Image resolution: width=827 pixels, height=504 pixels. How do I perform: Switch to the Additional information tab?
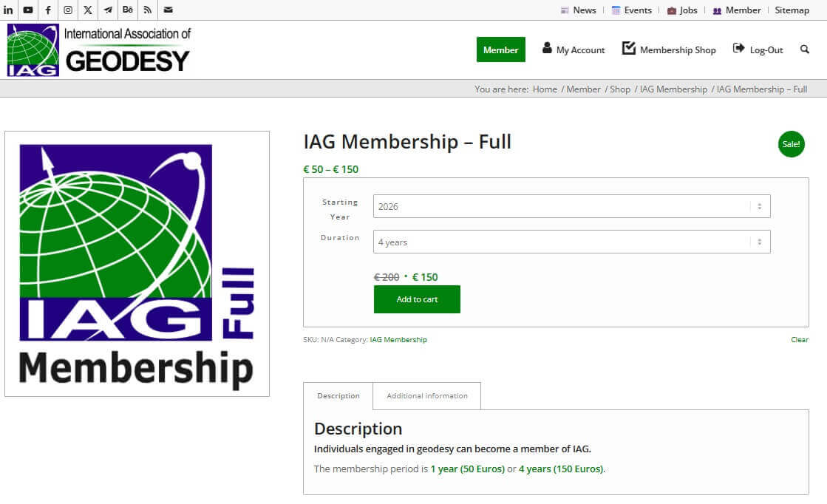426,396
